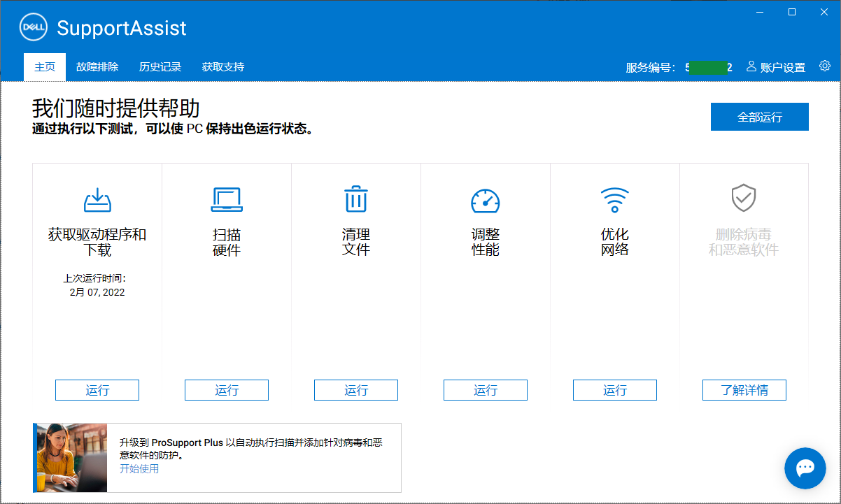Click 了解详情 for virus removal
The height and width of the screenshot is (504, 841).
(x=744, y=390)
